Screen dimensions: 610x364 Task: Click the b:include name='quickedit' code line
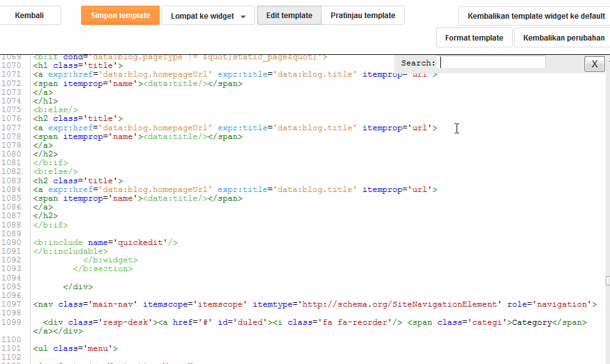pos(106,242)
